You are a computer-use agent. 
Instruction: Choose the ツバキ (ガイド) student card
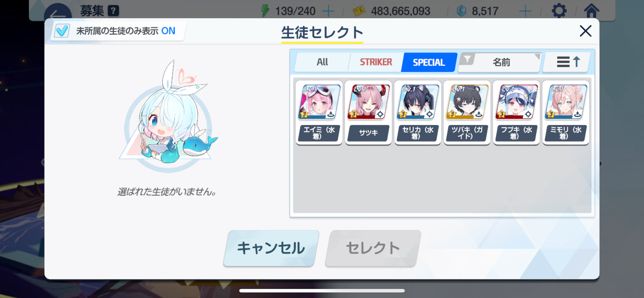pyautogui.click(x=467, y=112)
